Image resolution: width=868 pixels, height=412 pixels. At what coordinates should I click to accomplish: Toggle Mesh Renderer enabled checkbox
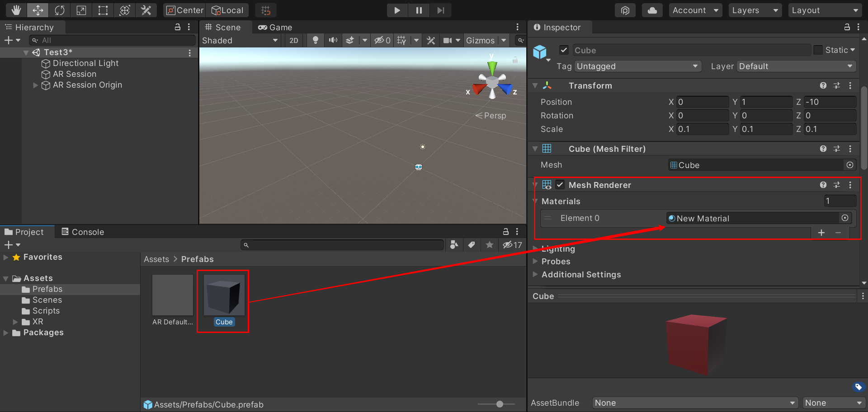[x=560, y=185]
